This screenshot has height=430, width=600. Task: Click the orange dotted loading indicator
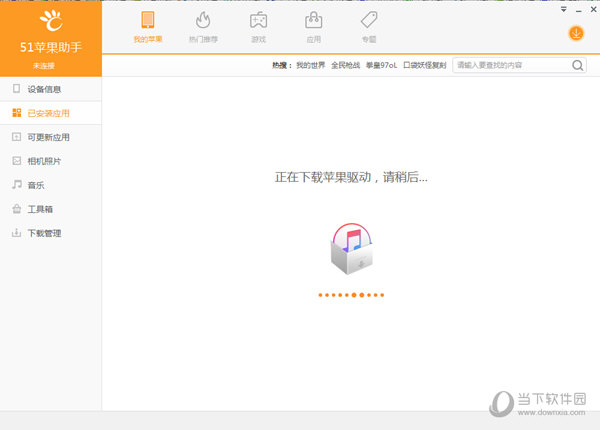click(351, 295)
